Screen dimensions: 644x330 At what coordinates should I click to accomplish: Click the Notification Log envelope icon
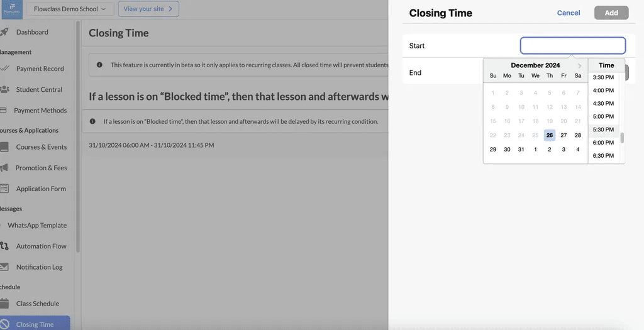tap(4, 267)
